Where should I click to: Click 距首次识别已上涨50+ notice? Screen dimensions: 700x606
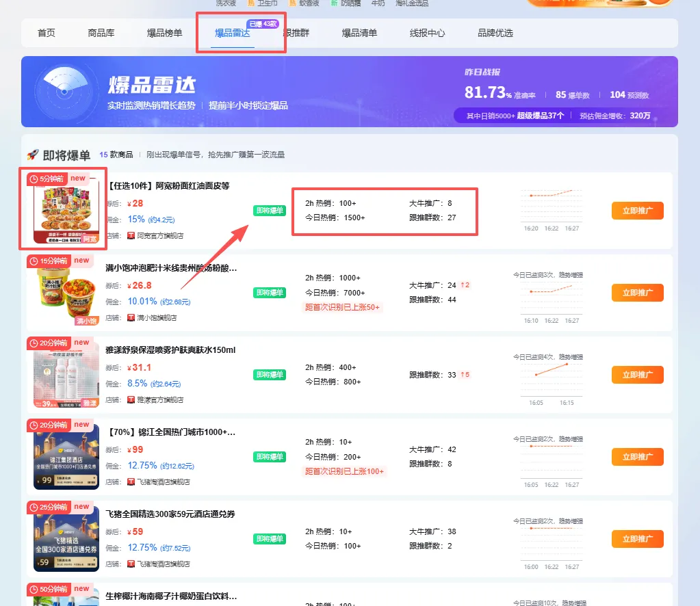click(342, 307)
